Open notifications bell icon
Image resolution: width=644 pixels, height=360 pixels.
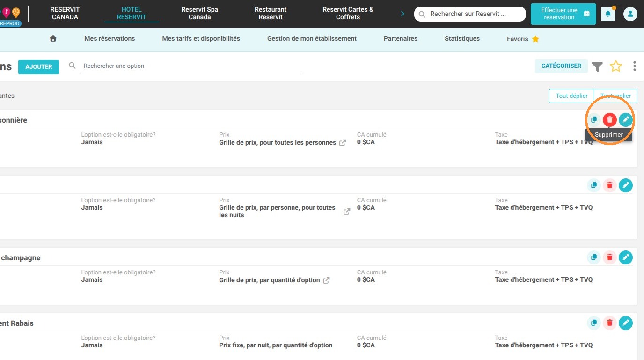coord(608,14)
